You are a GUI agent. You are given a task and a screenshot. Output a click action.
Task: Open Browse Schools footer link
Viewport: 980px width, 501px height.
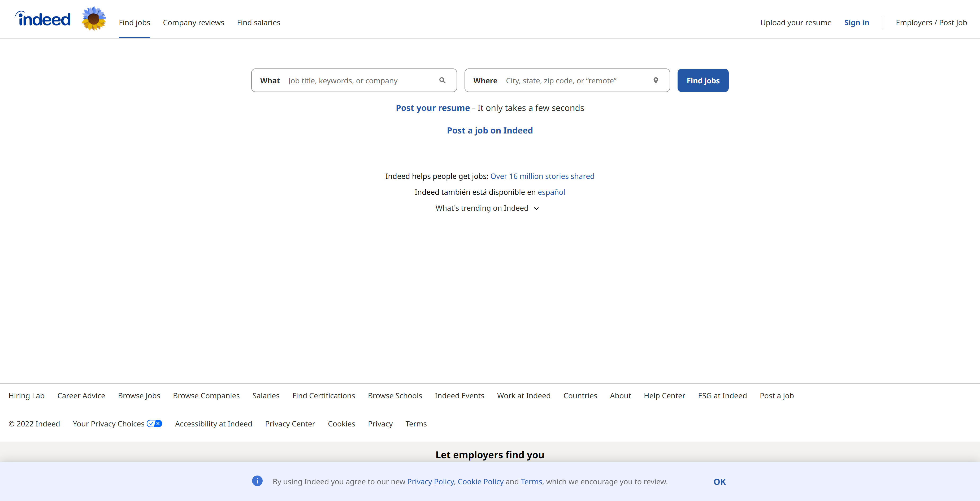coord(395,396)
